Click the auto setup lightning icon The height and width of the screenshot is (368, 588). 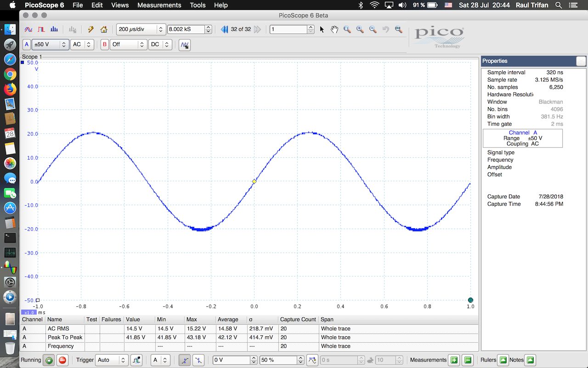[91, 29]
